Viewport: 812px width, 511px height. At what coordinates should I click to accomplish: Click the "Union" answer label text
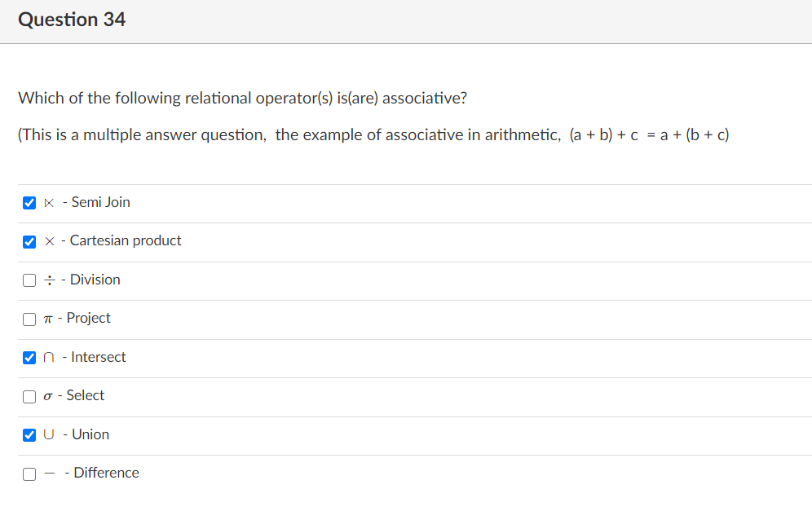[90, 434]
